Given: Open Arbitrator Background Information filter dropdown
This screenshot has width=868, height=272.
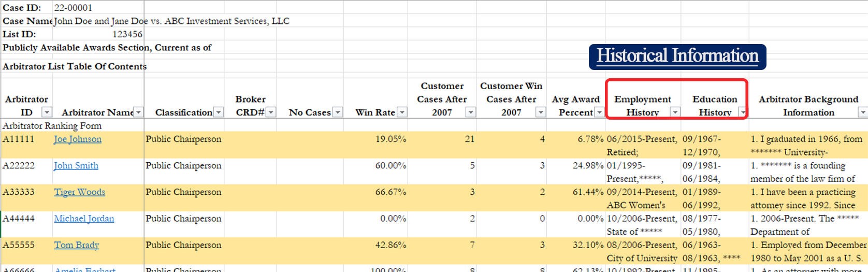Looking at the screenshot, I should (x=863, y=112).
